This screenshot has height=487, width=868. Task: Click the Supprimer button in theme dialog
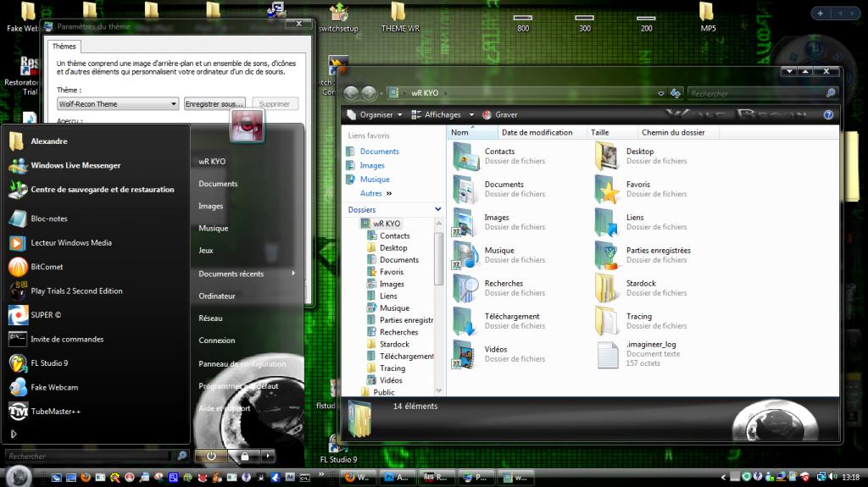click(275, 104)
